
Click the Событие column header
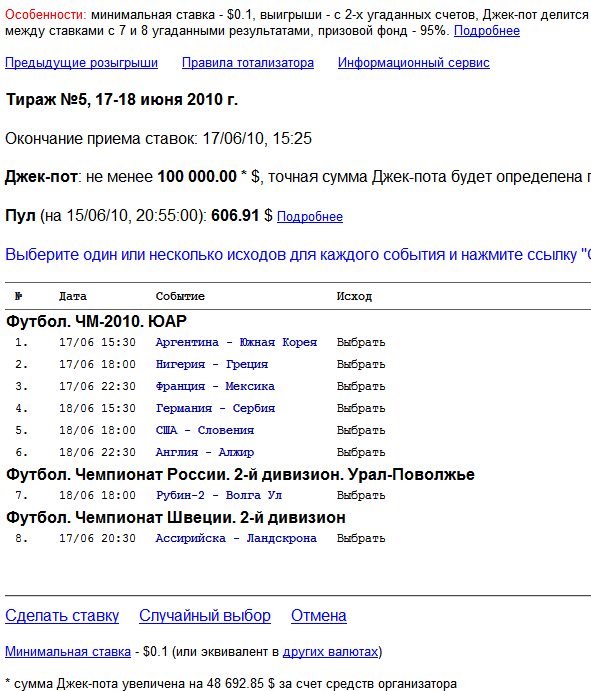pos(180,296)
